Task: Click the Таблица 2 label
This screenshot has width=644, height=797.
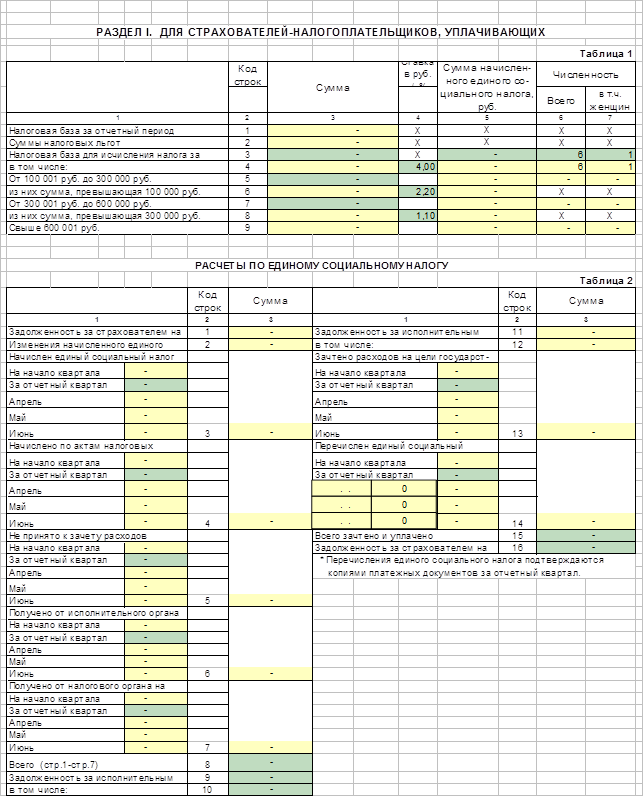Action: point(606,281)
